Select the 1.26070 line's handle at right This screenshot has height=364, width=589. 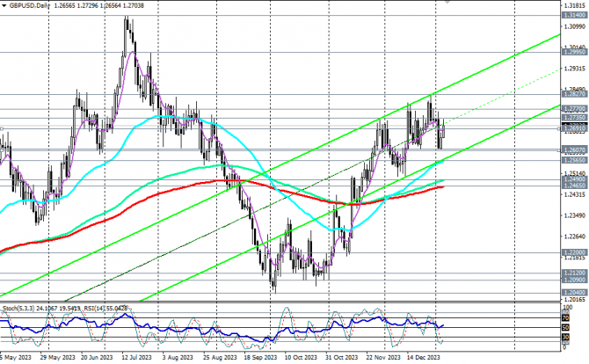(x=559, y=149)
